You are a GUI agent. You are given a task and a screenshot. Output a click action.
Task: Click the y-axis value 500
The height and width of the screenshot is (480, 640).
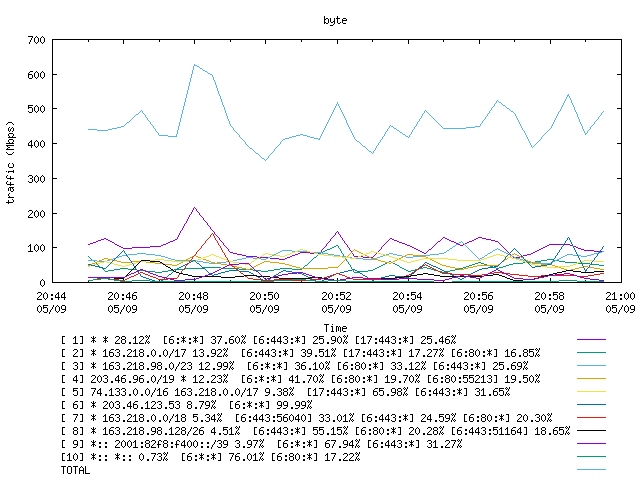point(36,109)
